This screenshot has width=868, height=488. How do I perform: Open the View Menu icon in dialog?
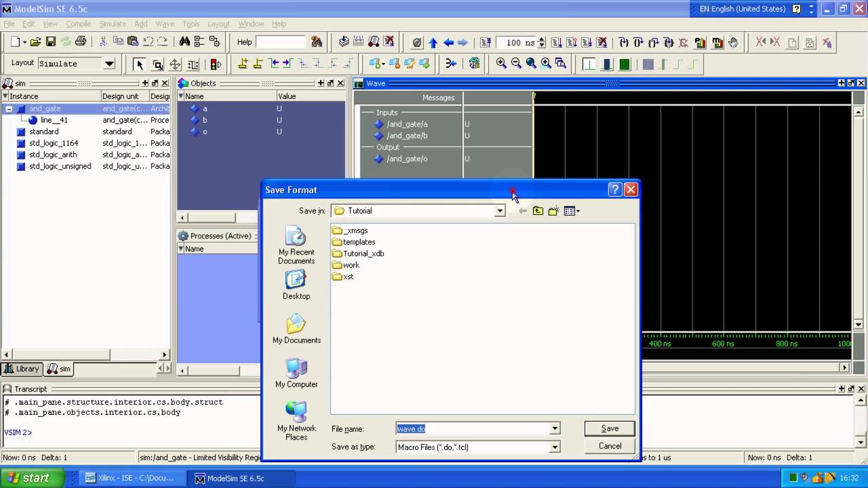[572, 211]
